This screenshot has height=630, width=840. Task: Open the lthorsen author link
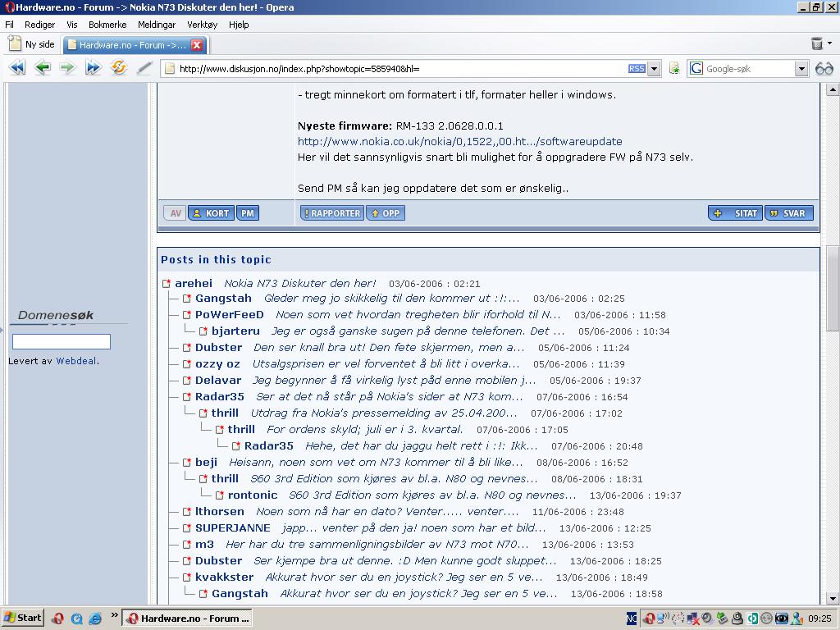click(x=220, y=512)
